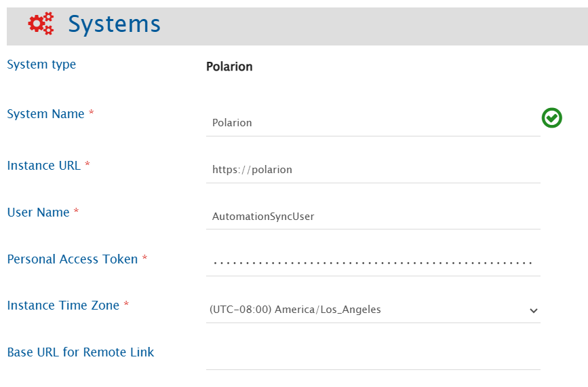This screenshot has height=387, width=588.
Task: Click the Systems page heading text
Action: pyautogui.click(x=114, y=24)
